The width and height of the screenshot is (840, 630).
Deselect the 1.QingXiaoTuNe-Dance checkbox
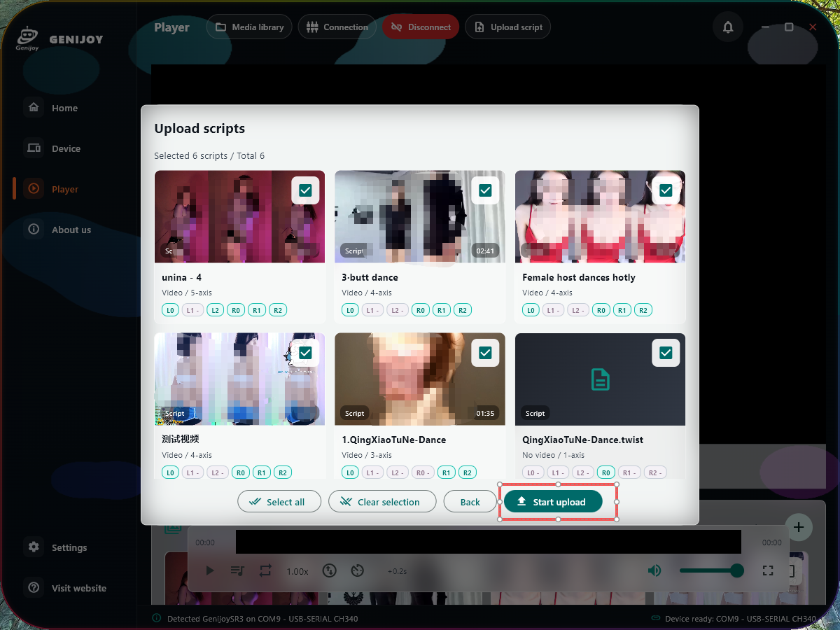tap(486, 353)
